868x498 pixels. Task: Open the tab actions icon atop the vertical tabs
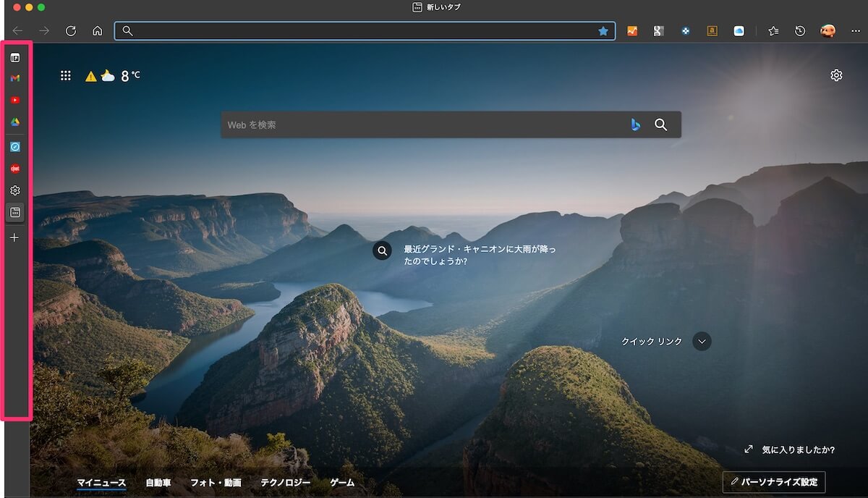pos(14,57)
